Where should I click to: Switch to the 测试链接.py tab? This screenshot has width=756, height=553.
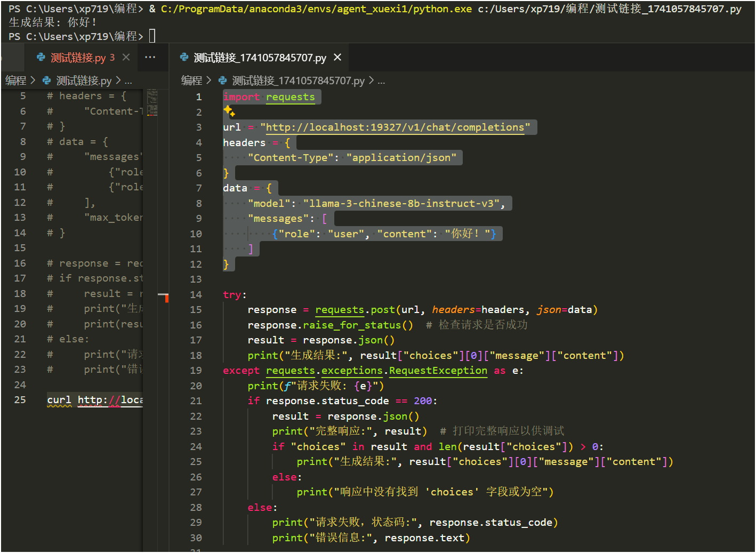(78, 58)
